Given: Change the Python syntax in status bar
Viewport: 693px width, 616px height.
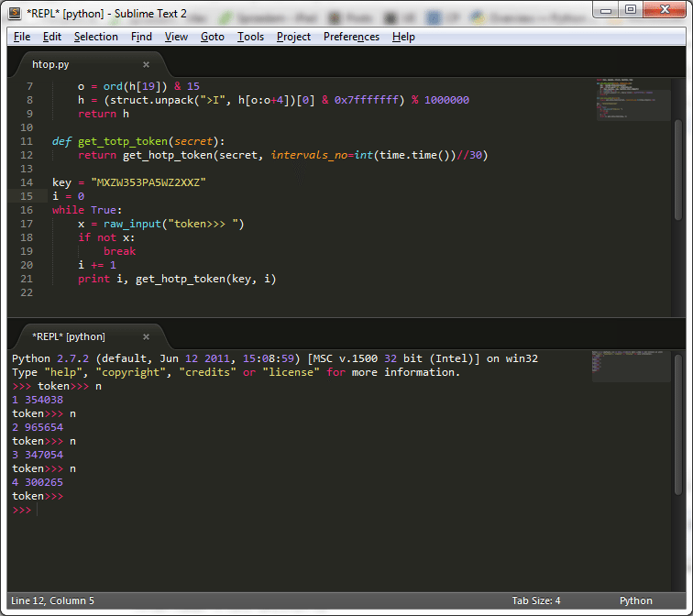Looking at the screenshot, I should (636, 601).
